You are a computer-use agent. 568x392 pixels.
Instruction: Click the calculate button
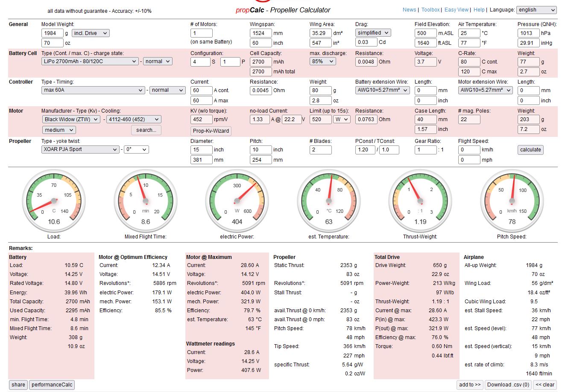[530, 150]
